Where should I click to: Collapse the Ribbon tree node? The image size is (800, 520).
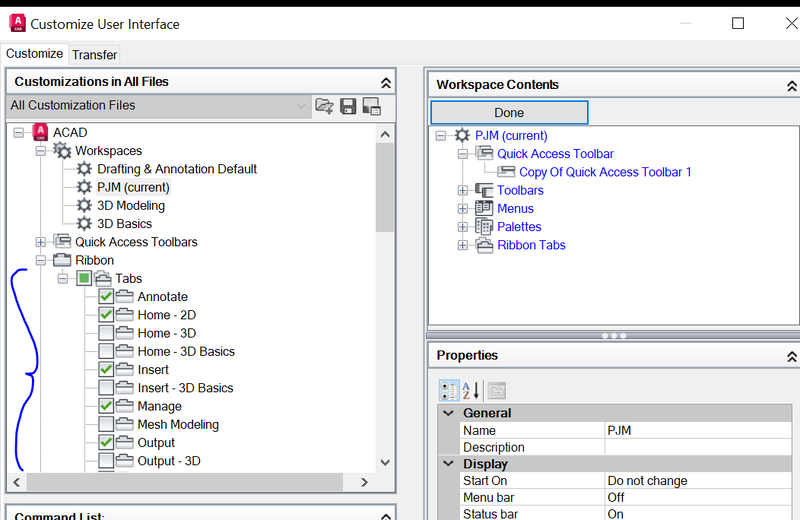(41, 260)
